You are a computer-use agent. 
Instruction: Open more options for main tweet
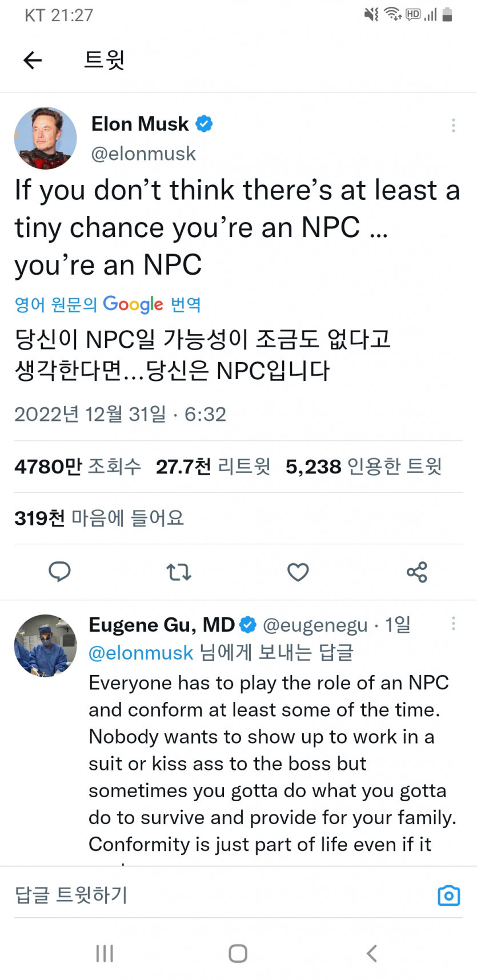[453, 125]
